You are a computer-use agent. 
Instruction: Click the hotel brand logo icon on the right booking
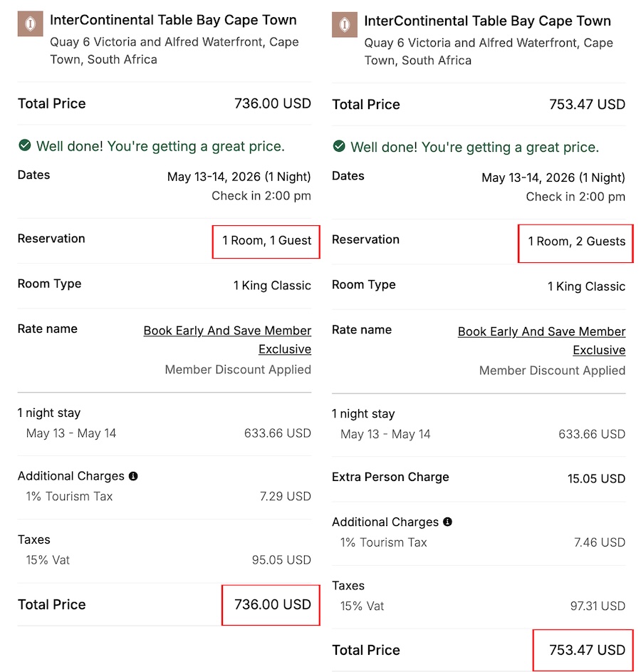coord(345,24)
